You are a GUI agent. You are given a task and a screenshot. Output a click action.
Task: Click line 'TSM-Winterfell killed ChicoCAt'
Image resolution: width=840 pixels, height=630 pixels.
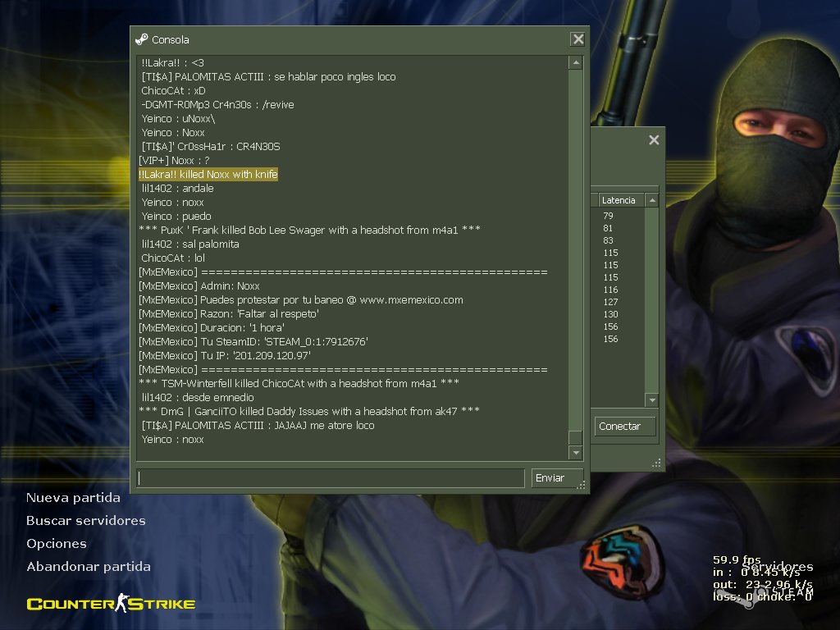[299, 383]
